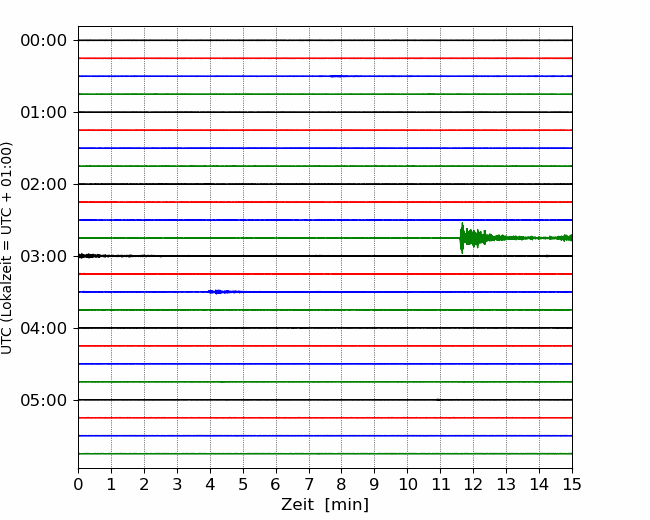Click the "04:00" time label
This screenshot has width=650, height=520.
(43, 328)
